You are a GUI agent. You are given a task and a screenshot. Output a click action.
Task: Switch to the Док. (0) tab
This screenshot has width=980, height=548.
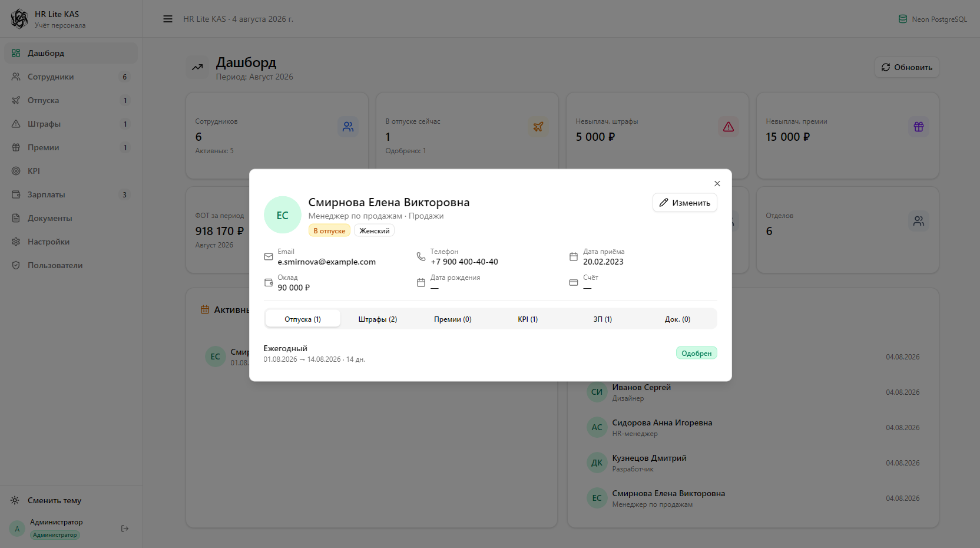tap(678, 319)
